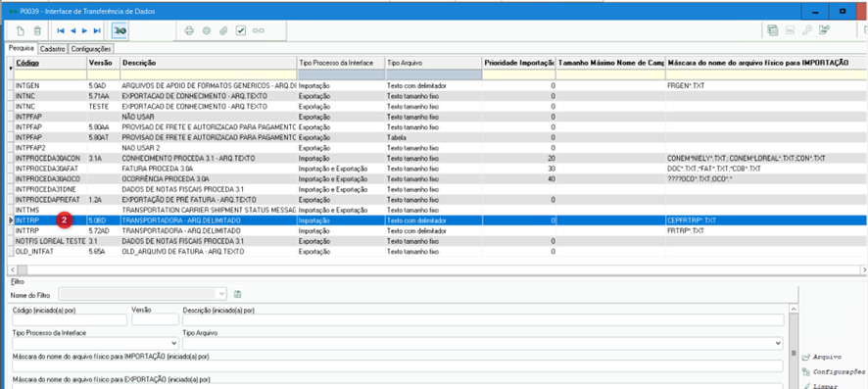Select the INTPROCEDA30AOCO row

click(x=437, y=178)
